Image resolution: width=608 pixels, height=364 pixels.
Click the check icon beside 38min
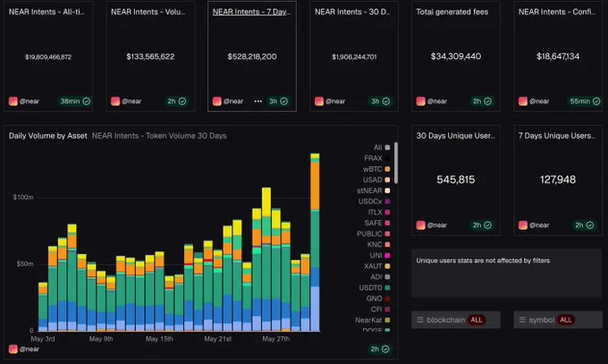(87, 101)
